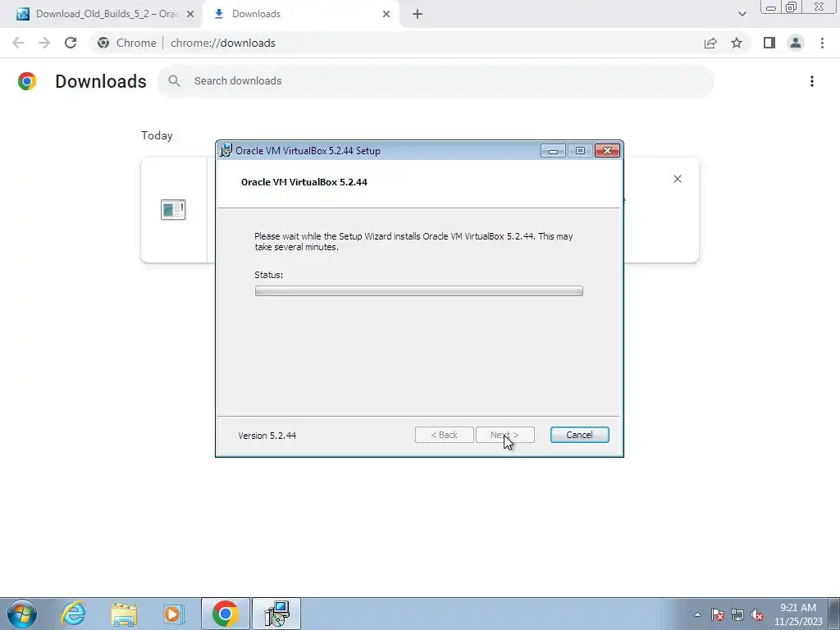
Task: Bookmark this page with the star icon
Action: [x=737, y=43]
